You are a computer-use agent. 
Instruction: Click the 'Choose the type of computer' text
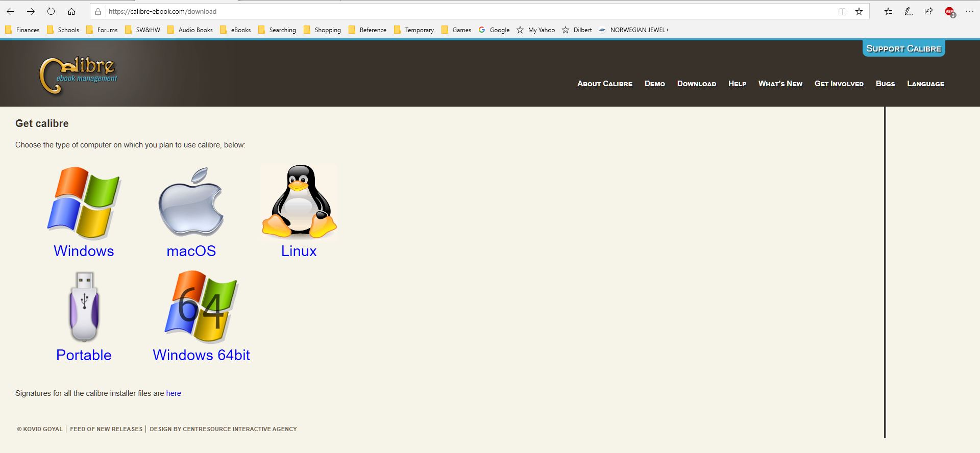tap(130, 145)
